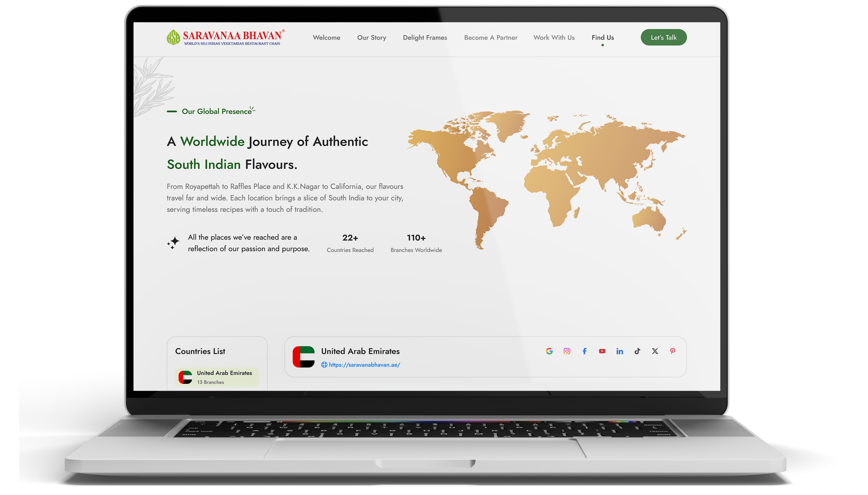Open the LinkedIn icon link
The height and width of the screenshot is (495, 868).
pos(619,351)
